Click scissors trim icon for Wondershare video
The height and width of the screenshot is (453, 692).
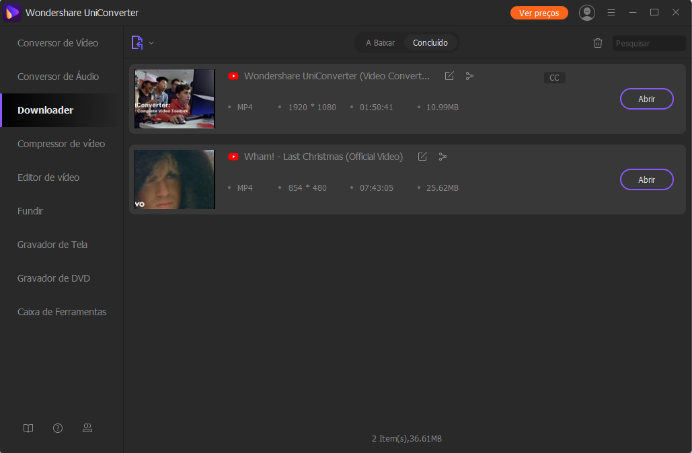pyautogui.click(x=470, y=76)
